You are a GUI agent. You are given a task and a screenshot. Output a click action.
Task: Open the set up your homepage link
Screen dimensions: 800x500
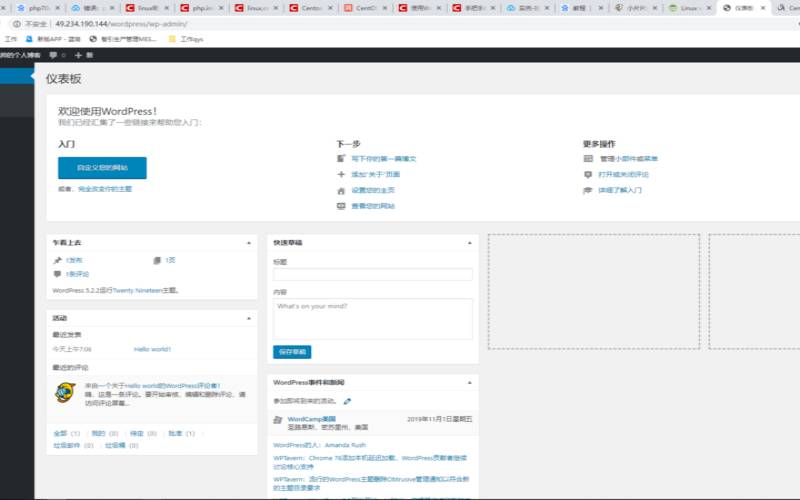pos(373,190)
